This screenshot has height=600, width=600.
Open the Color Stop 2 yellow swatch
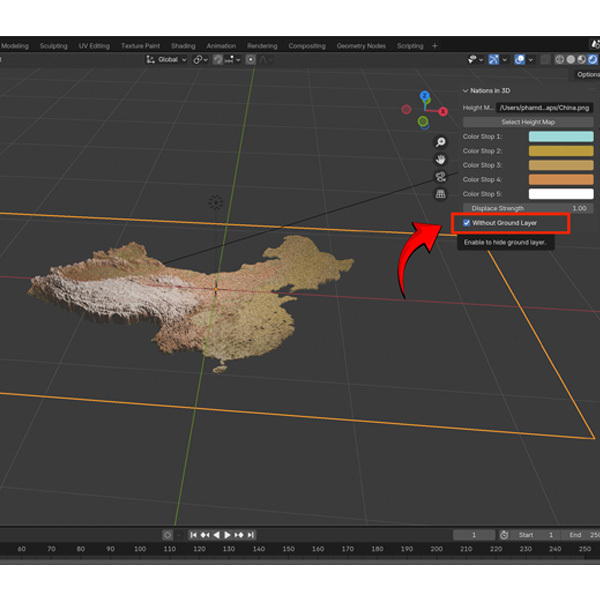coord(561,151)
